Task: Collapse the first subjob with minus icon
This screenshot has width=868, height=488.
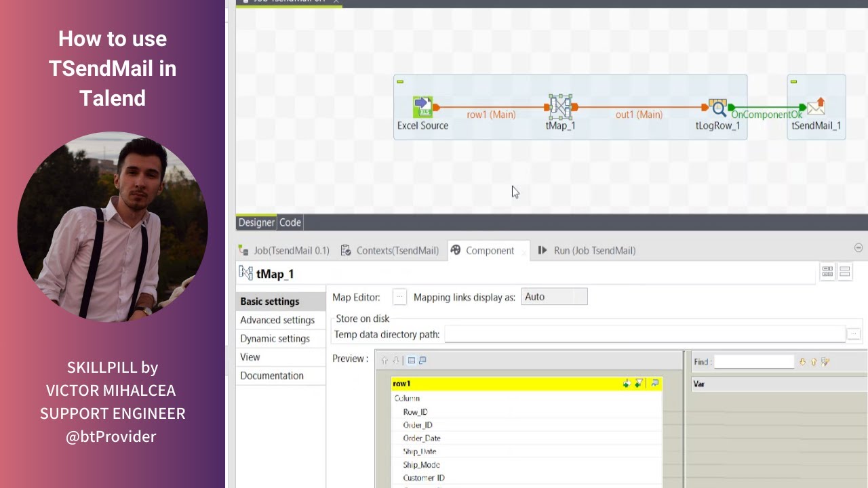Action: pos(400,82)
